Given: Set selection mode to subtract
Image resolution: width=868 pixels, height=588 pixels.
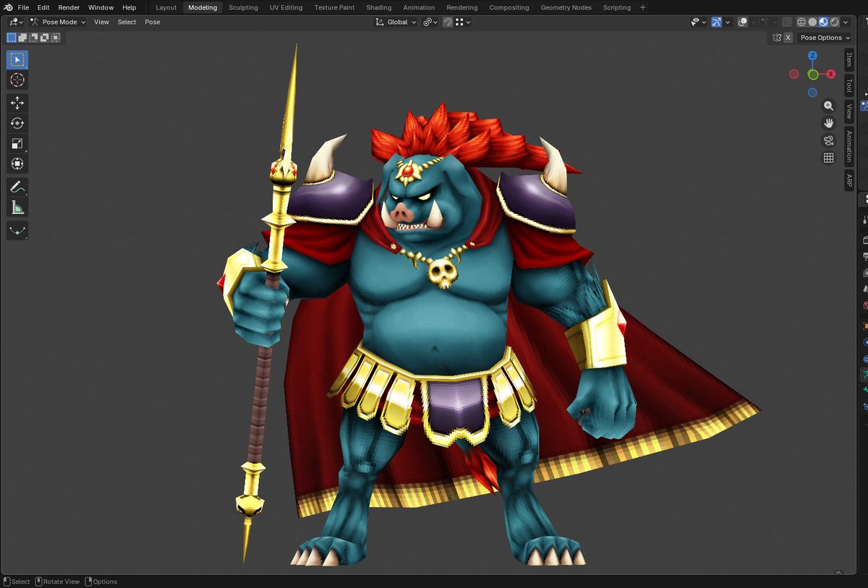Looking at the screenshot, I should [33, 37].
